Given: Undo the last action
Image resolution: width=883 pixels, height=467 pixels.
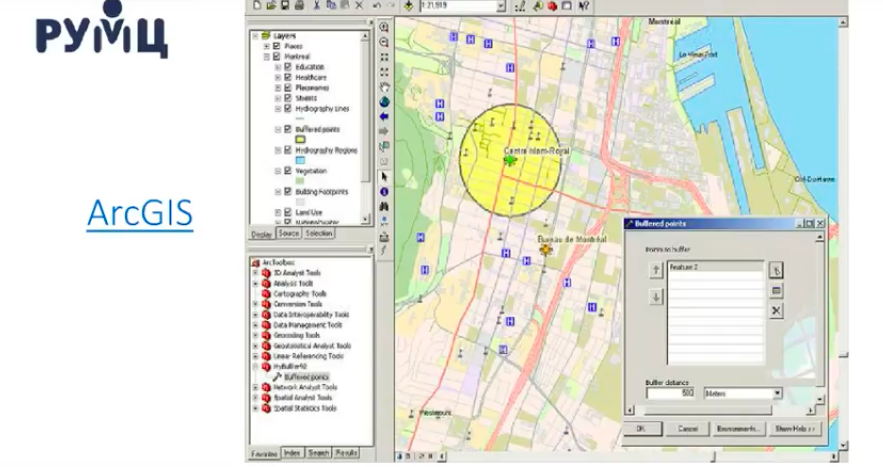Looking at the screenshot, I should click(377, 6).
